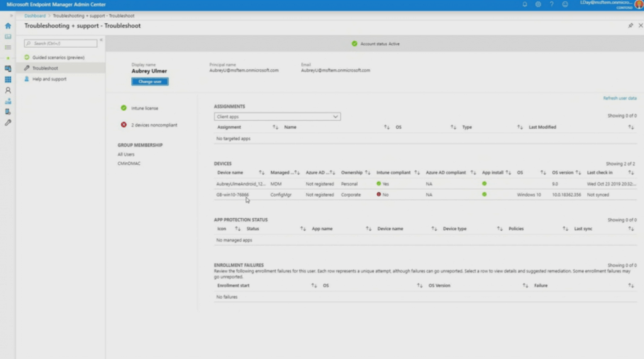Viewport: 644px width, 359px height.
Task: Expand the left navigation sidebar chevron
Action: [11, 16]
